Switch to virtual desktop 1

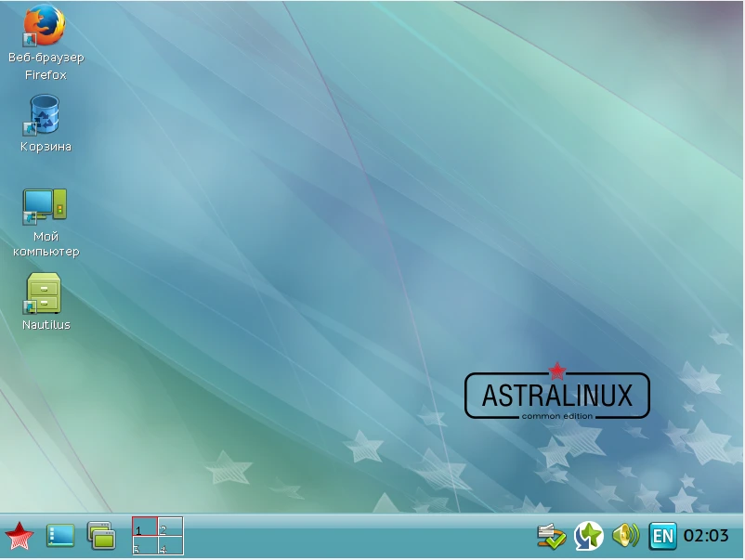pos(145,527)
